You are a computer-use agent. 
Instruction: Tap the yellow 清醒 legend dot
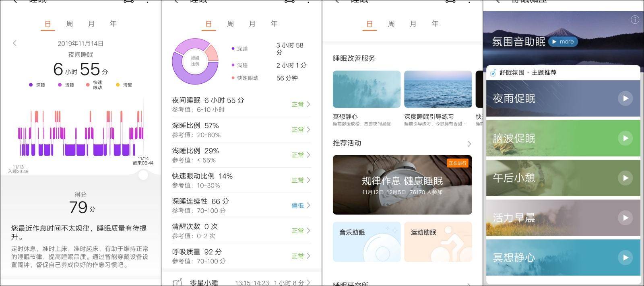tap(118, 85)
